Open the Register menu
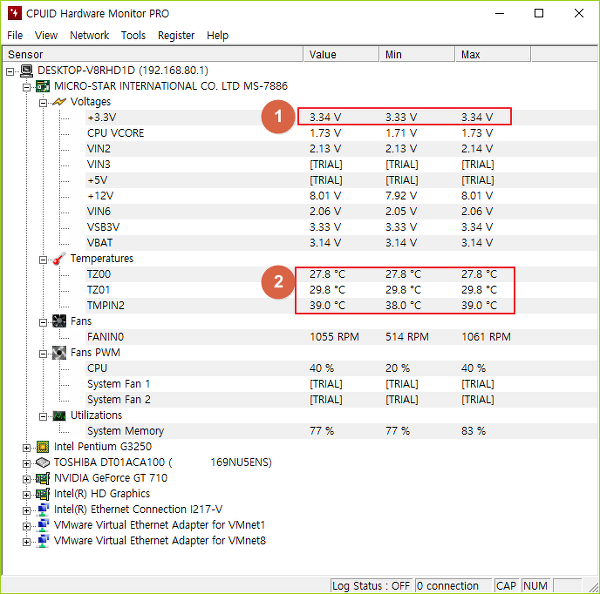 point(176,35)
